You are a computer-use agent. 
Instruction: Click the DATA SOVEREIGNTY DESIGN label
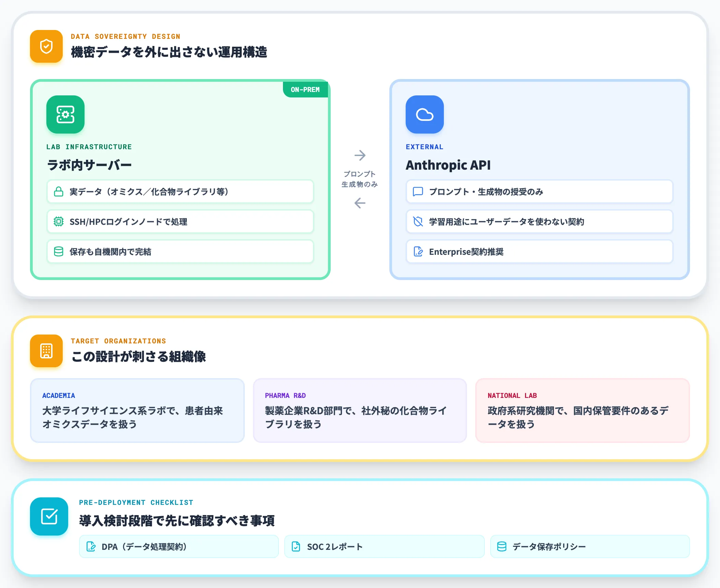tap(125, 36)
